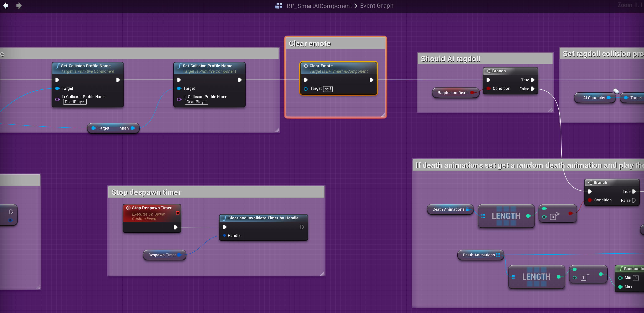Click the Condition pin on lower Branch node
644x313 pixels.
[x=589, y=200]
